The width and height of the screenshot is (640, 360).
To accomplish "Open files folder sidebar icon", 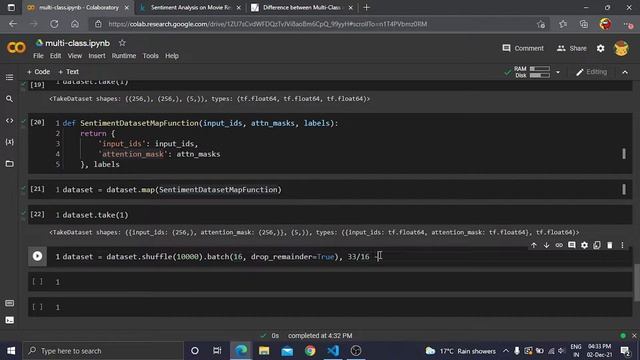I will pos(9,164).
